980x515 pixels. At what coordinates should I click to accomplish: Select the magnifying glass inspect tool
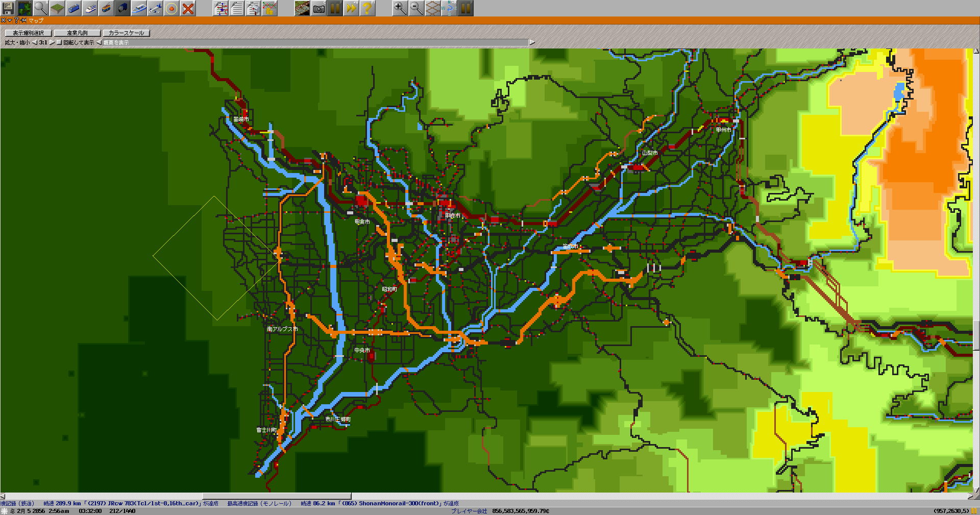(x=41, y=8)
